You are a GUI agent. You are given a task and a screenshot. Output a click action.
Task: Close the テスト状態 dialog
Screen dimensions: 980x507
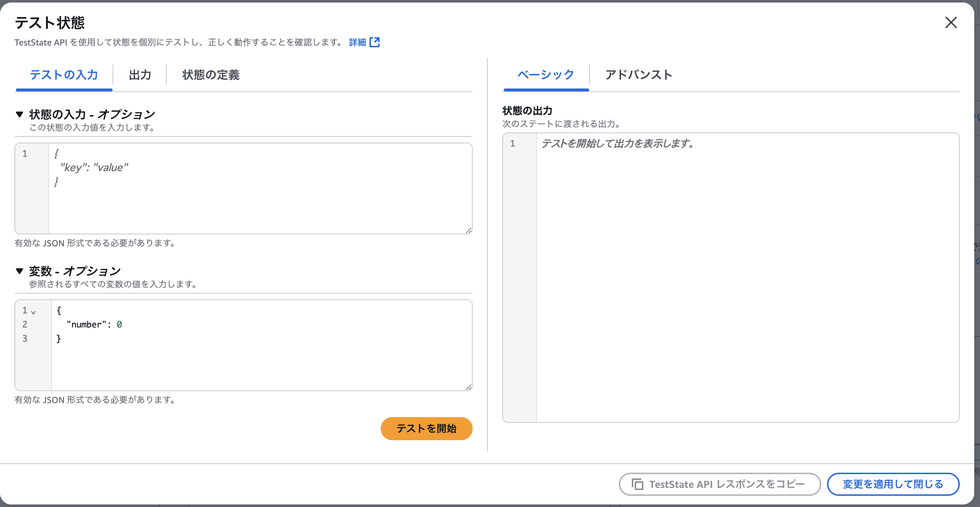pos(951,23)
